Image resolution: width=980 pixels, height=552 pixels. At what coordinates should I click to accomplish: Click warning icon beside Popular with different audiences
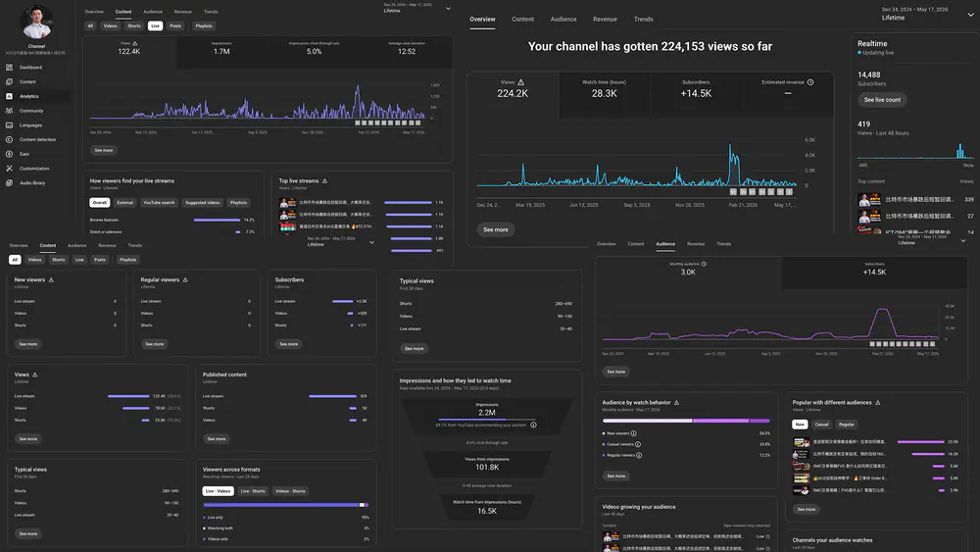pos(878,403)
